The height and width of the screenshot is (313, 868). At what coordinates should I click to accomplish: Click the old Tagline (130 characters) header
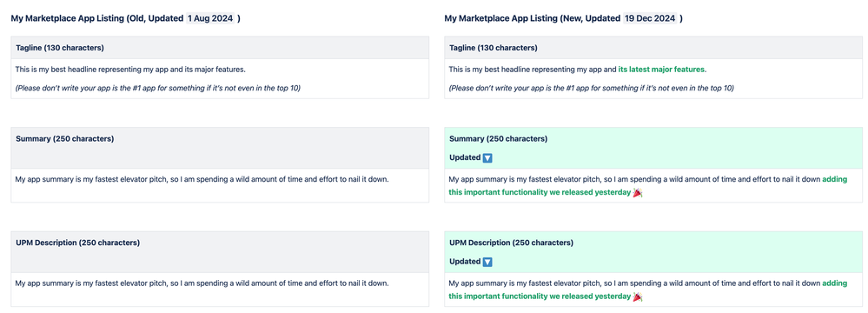click(220, 48)
